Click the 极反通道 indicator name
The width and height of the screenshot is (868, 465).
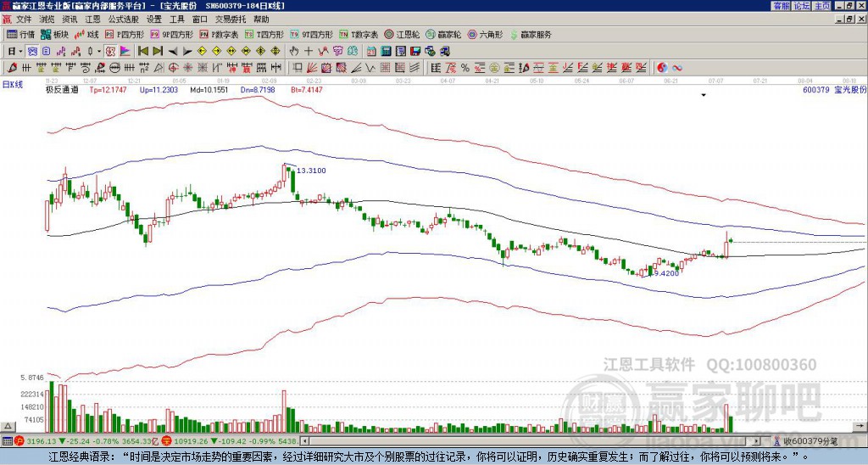[x=61, y=89]
